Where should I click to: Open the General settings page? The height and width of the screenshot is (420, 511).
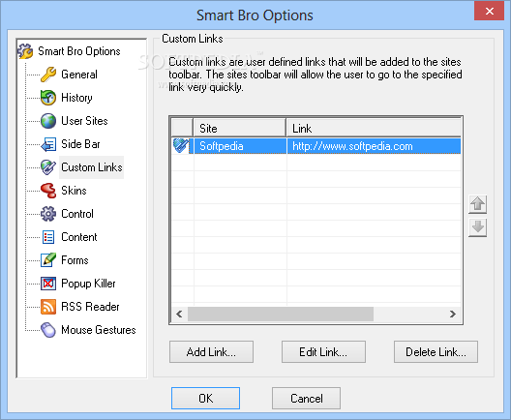pyautogui.click(x=79, y=75)
